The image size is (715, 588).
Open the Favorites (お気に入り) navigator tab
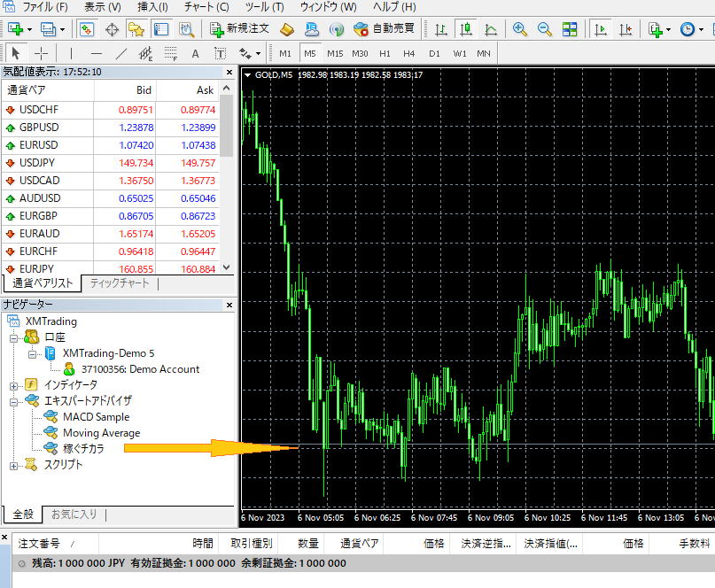coord(74,514)
